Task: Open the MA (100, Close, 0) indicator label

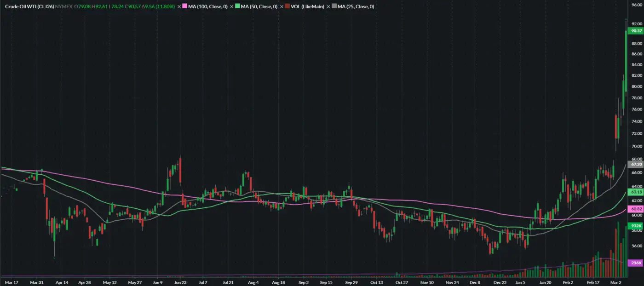Action: [208, 7]
